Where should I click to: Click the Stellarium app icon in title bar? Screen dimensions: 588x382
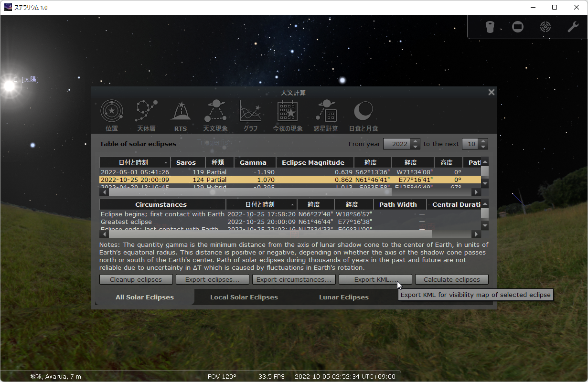(x=8, y=7)
